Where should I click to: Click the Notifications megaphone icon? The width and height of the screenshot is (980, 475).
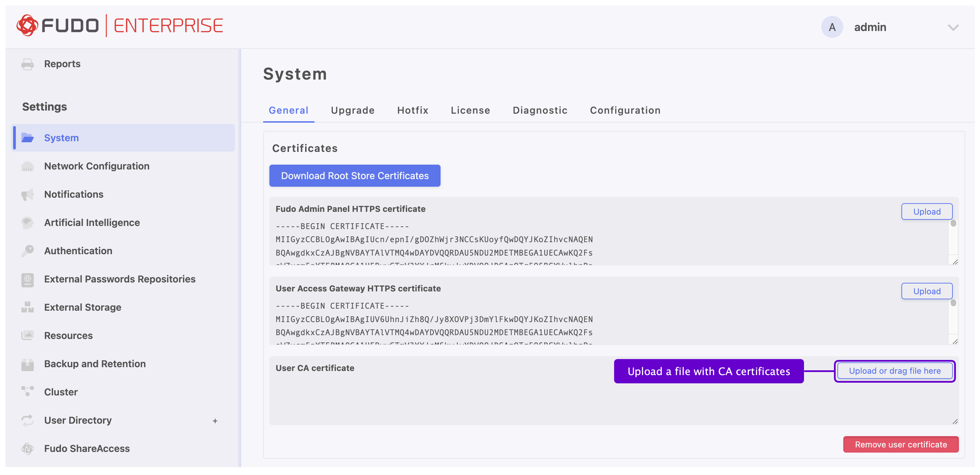28,195
